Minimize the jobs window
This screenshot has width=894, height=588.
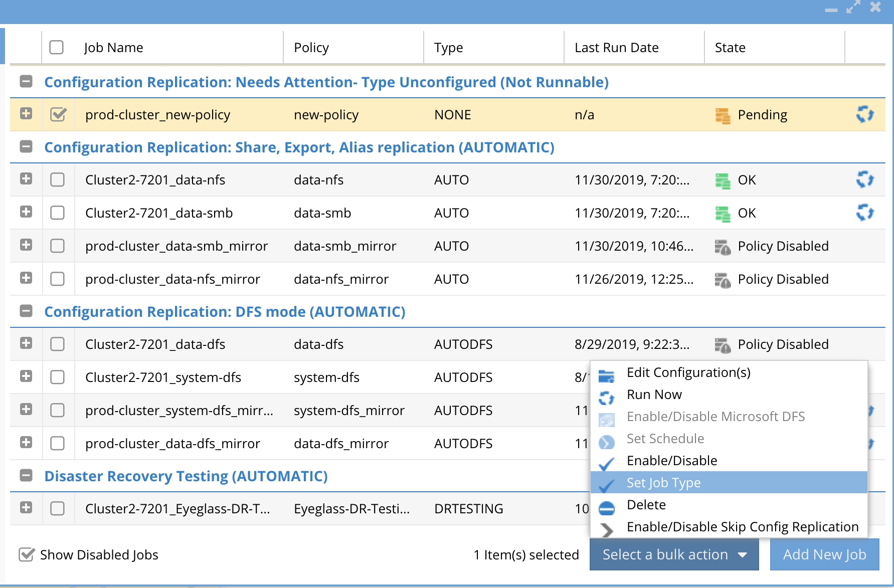(x=831, y=10)
